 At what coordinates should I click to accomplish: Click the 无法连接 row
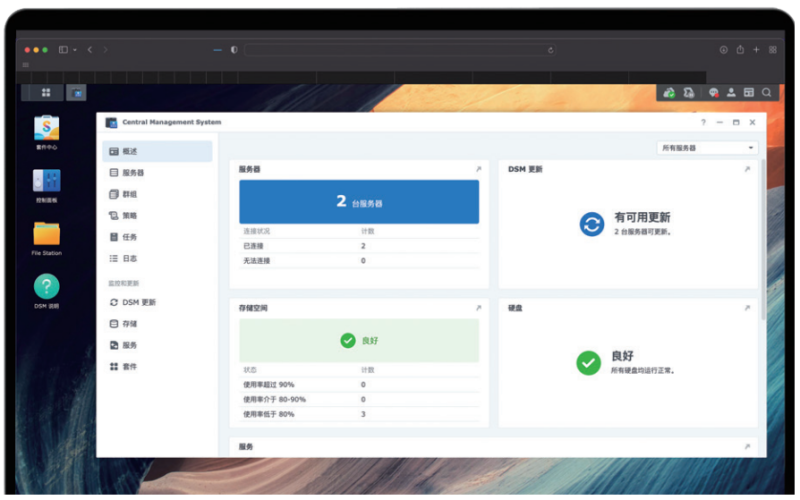tap(359, 261)
